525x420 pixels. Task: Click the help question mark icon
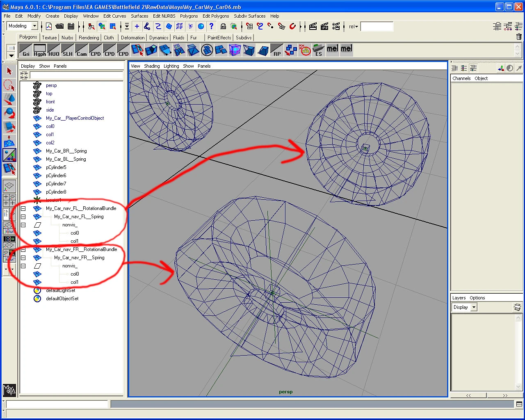(211, 27)
